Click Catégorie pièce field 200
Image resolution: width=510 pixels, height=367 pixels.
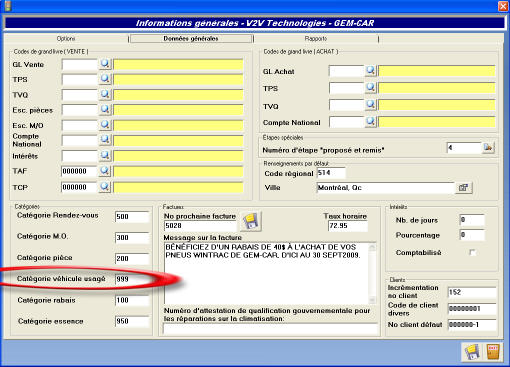click(132, 259)
